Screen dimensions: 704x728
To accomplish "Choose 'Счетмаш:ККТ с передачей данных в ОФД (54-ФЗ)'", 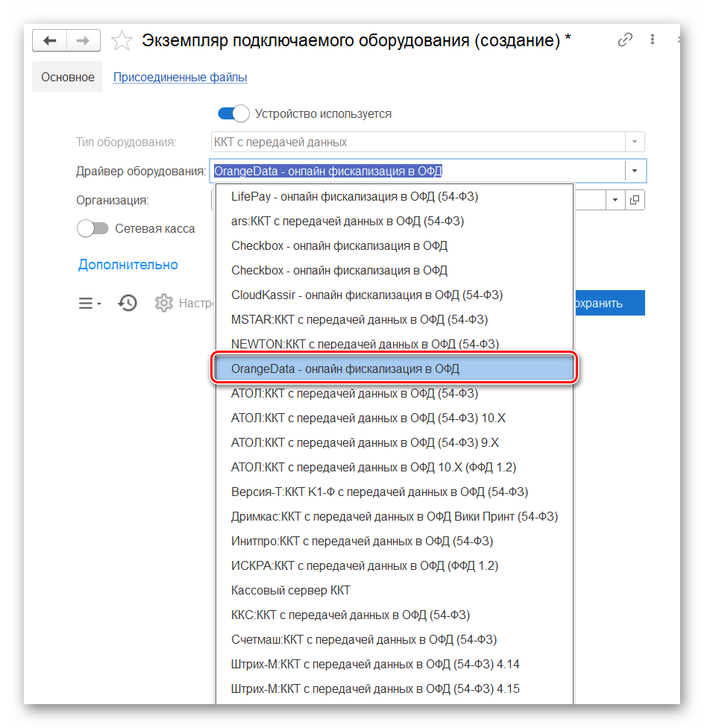I will (x=395, y=639).
